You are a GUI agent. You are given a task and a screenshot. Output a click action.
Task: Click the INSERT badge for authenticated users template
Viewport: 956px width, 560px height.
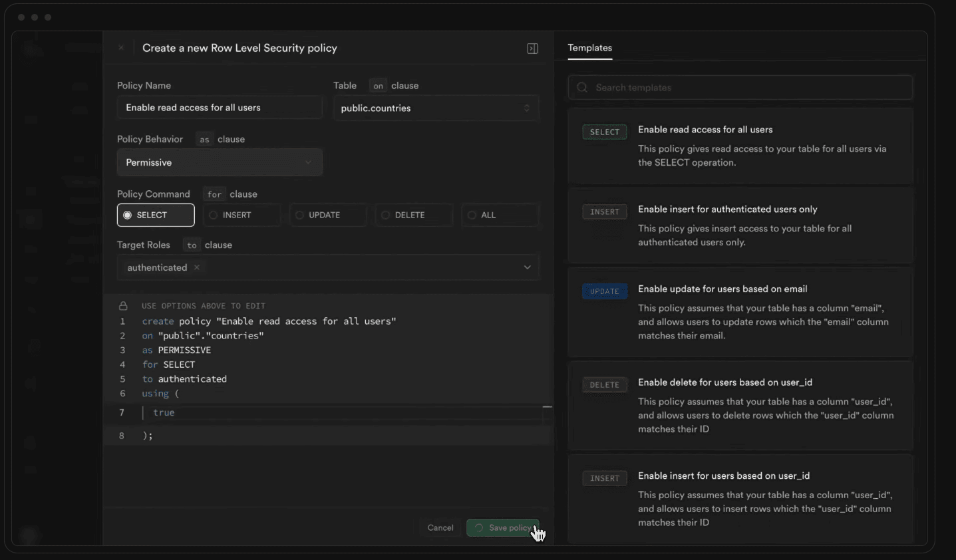coord(604,211)
